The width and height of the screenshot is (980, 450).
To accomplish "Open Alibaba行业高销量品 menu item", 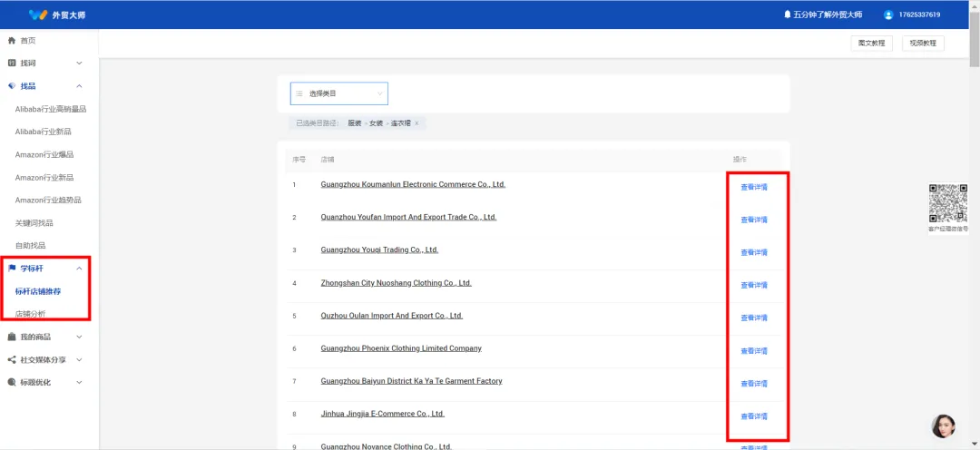I will (51, 109).
